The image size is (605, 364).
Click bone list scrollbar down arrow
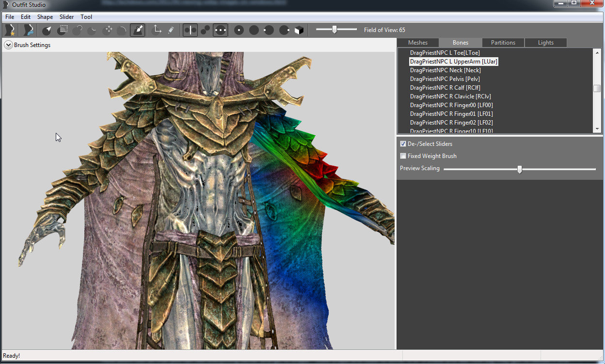(x=597, y=129)
